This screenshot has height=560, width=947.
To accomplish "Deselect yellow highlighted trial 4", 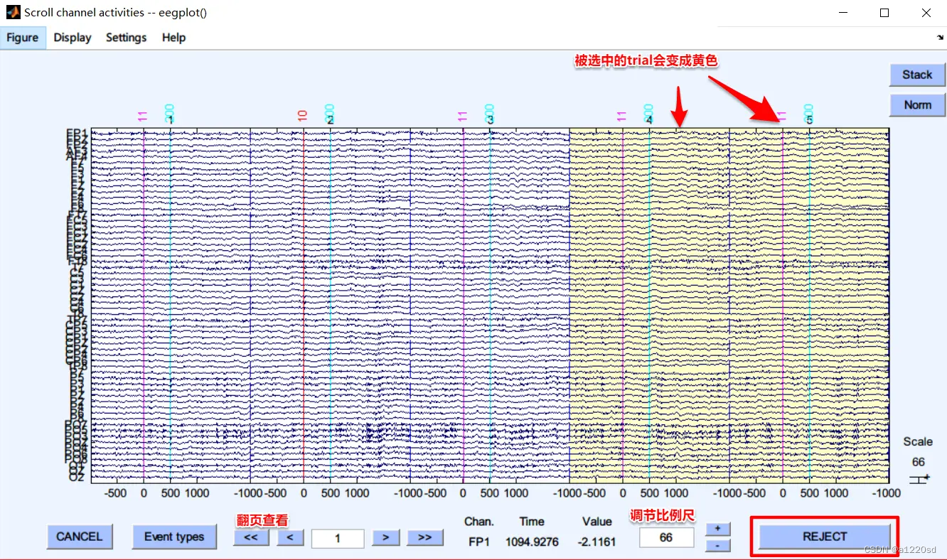I will coord(649,306).
